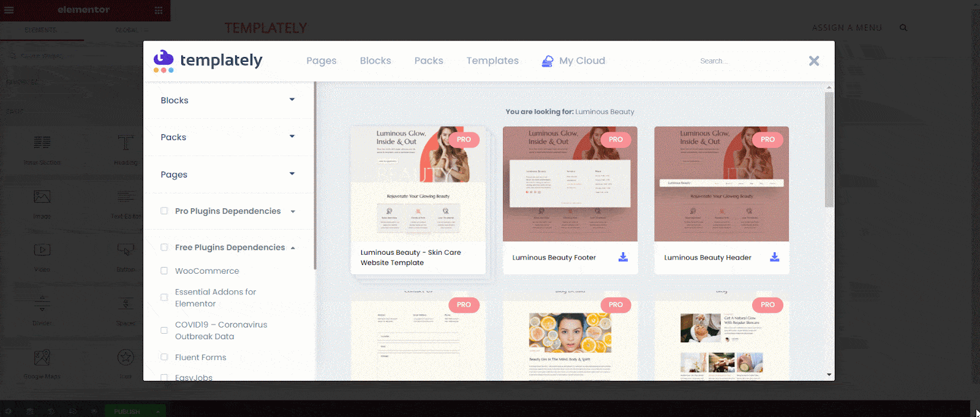Screen dimensions: 980x417
Task: Select the Icon widget in Elementor panel
Action: (126, 363)
